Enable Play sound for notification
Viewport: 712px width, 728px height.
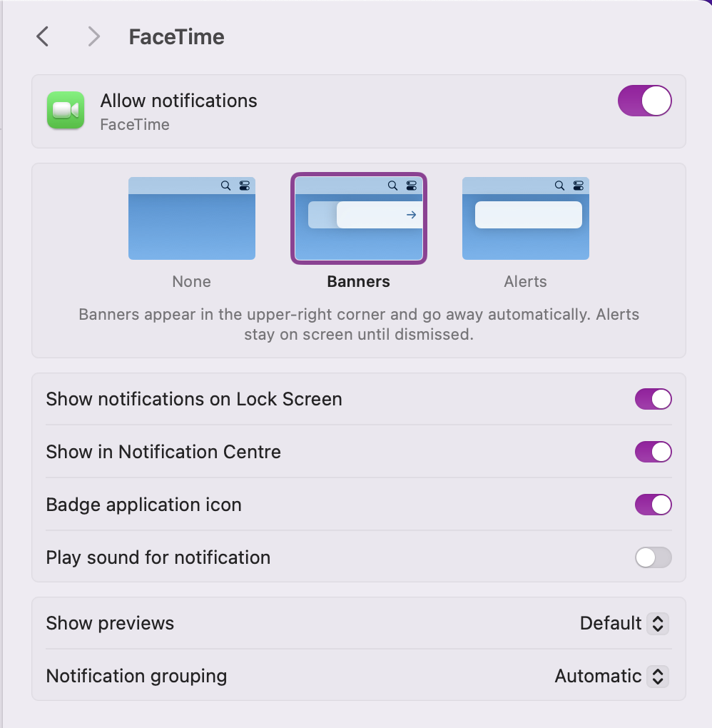pos(653,557)
